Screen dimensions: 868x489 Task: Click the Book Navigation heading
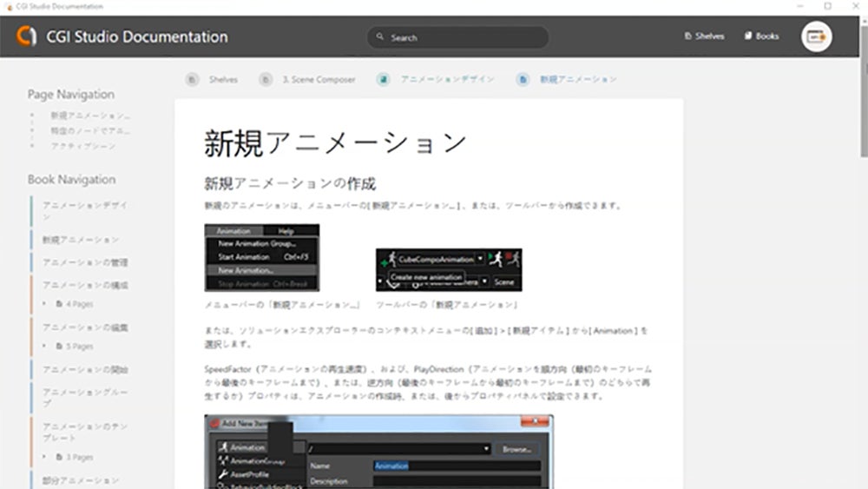tap(71, 180)
